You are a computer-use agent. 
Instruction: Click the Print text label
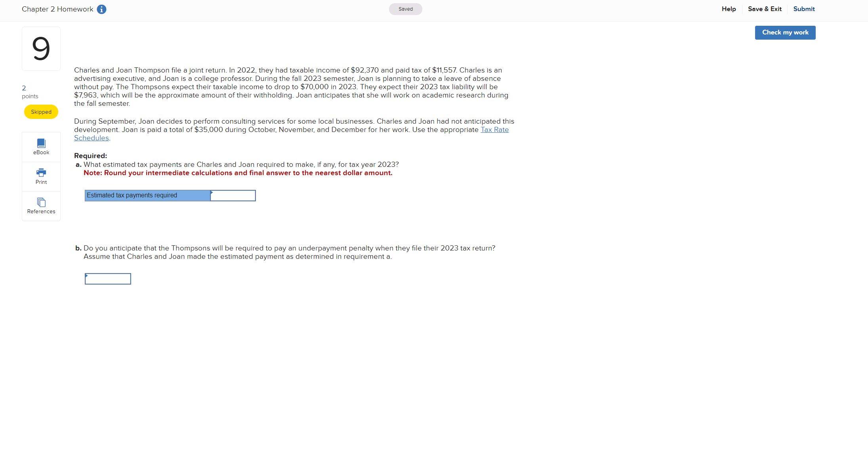point(41,182)
